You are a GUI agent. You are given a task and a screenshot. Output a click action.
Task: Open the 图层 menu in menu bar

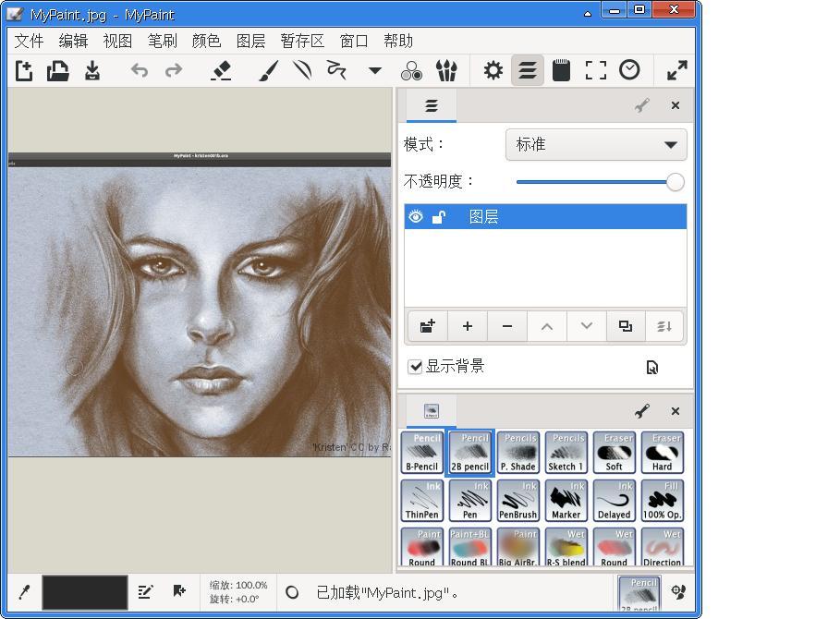tap(250, 41)
